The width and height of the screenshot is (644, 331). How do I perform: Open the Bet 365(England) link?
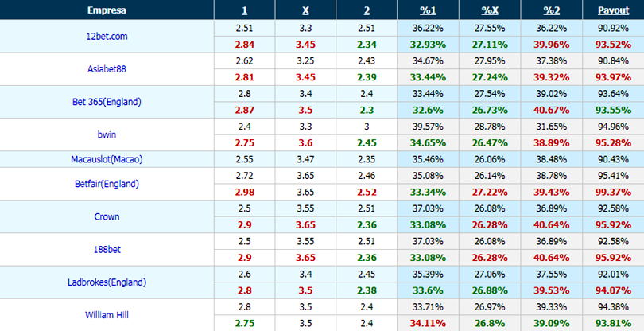(107, 102)
